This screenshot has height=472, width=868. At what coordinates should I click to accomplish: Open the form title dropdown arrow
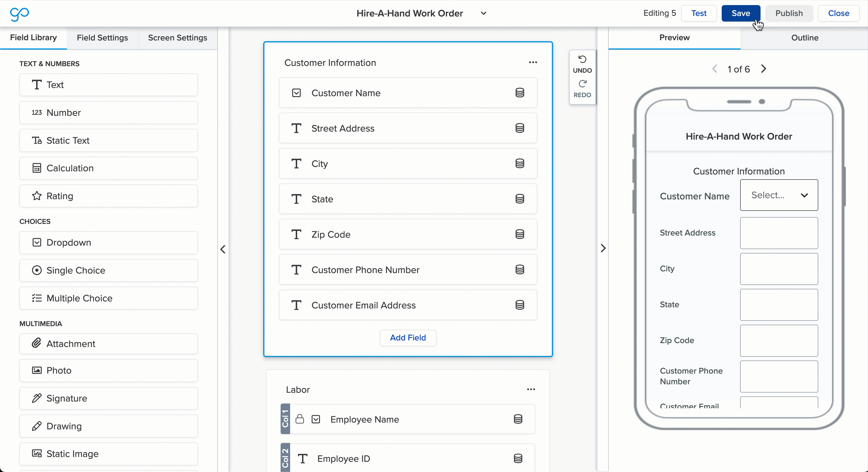(x=483, y=14)
